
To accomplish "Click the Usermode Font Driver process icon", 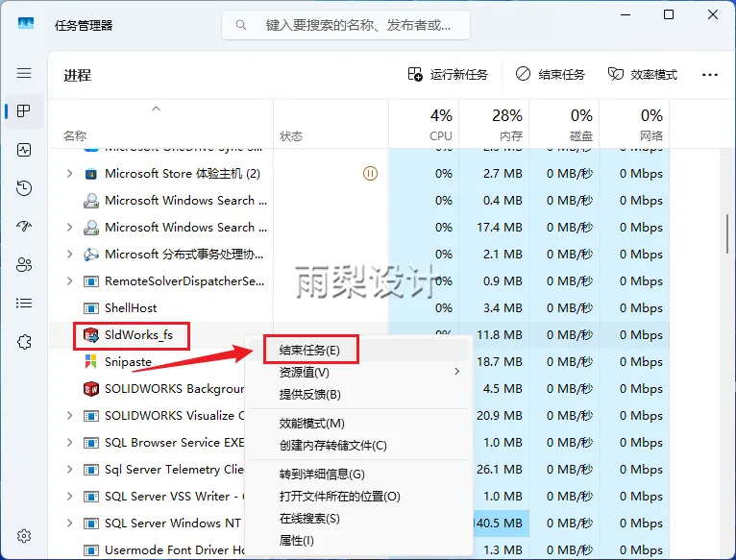I will coord(90,549).
